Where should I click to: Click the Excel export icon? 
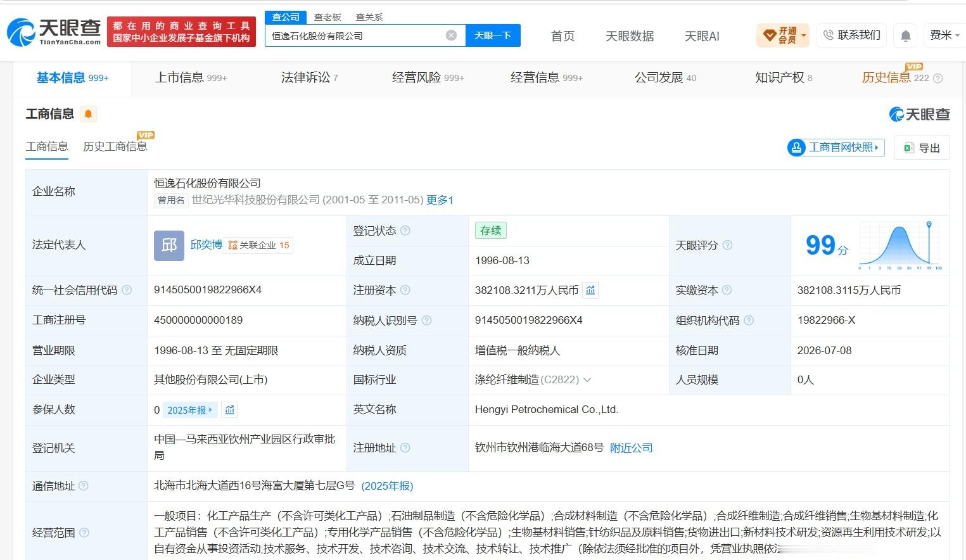click(x=908, y=148)
